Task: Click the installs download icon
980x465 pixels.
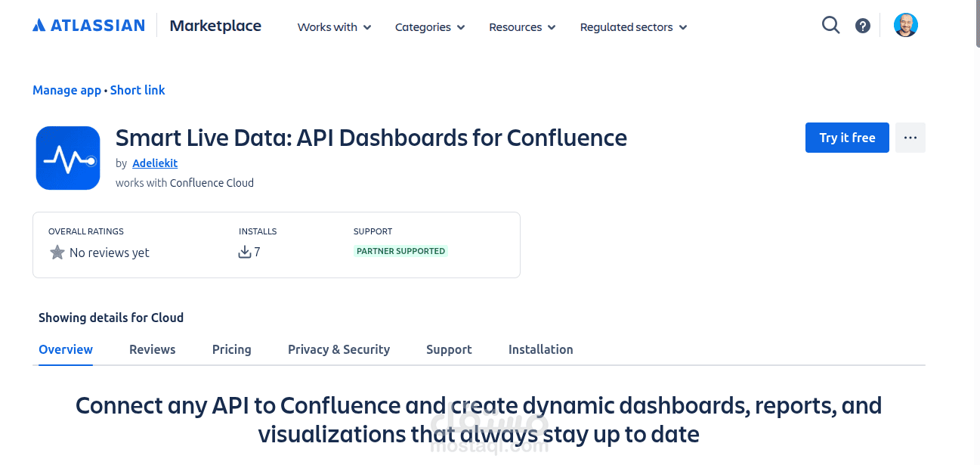Action: click(x=244, y=252)
